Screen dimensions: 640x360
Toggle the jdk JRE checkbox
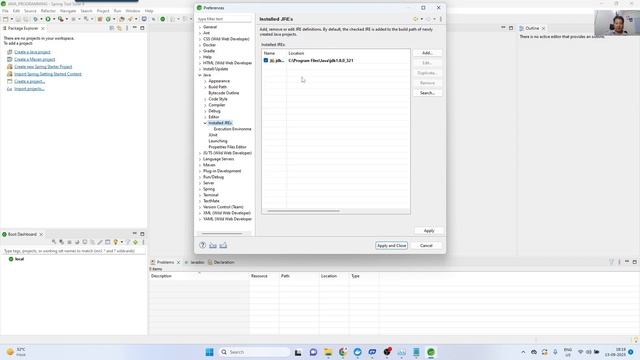click(x=266, y=60)
